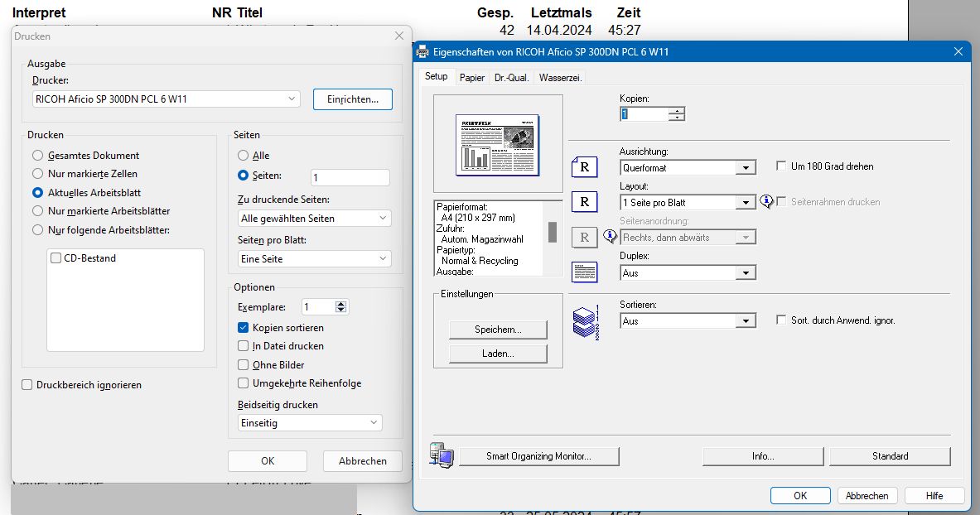
Task: Click OK in the Drucken dialog
Action: click(268, 460)
